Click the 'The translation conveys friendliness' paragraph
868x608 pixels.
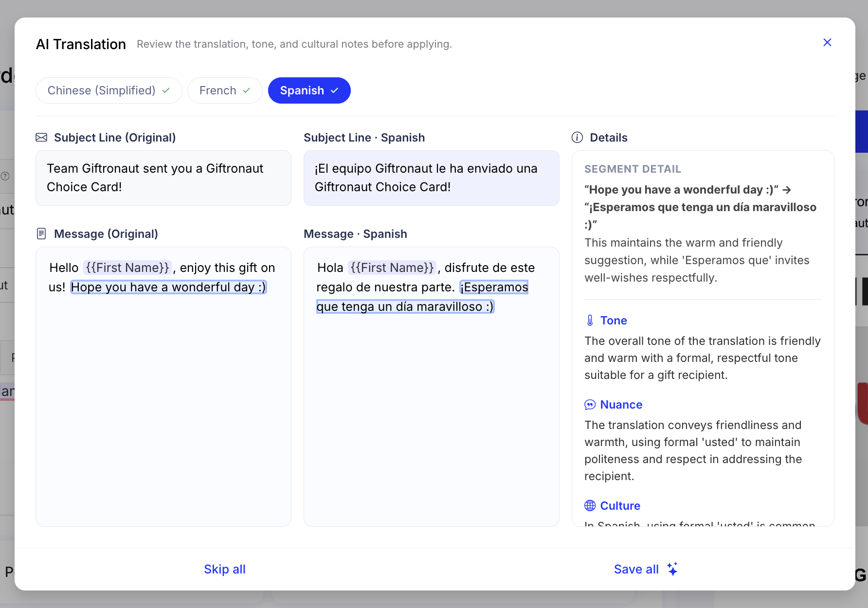point(693,450)
